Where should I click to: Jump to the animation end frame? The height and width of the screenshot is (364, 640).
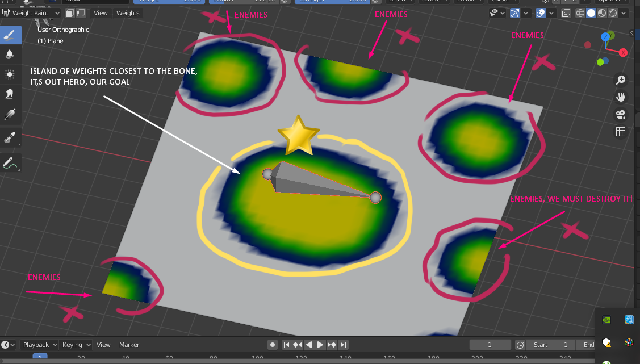click(x=343, y=345)
